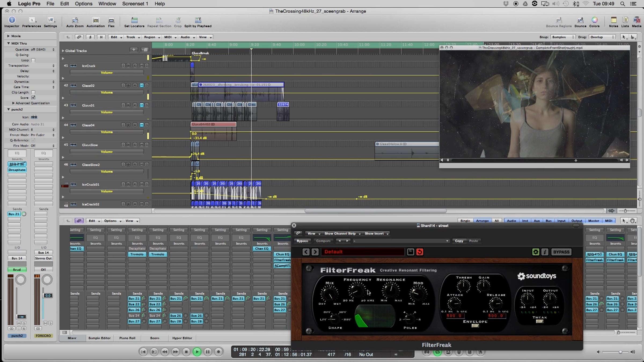Click the FilterFreak info icon
The height and width of the screenshot is (362, 644).
(545, 252)
